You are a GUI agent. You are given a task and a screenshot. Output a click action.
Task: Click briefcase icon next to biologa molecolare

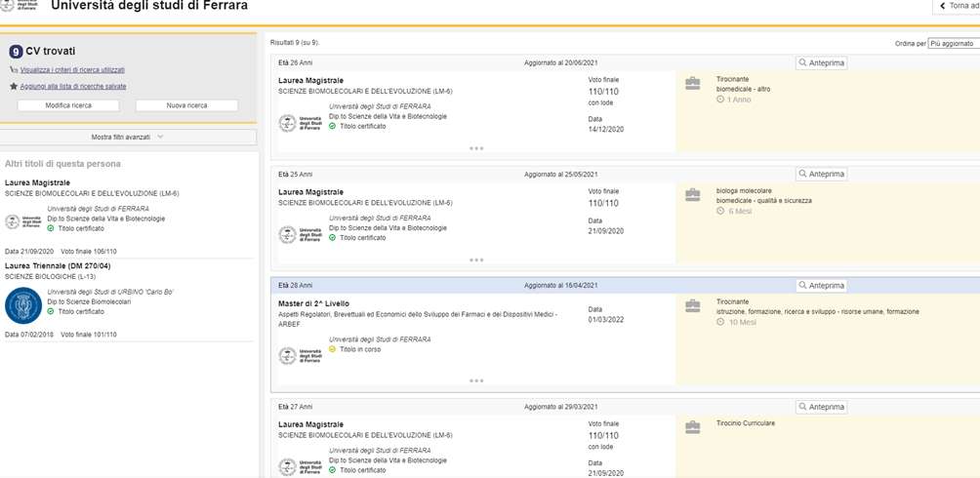click(692, 195)
